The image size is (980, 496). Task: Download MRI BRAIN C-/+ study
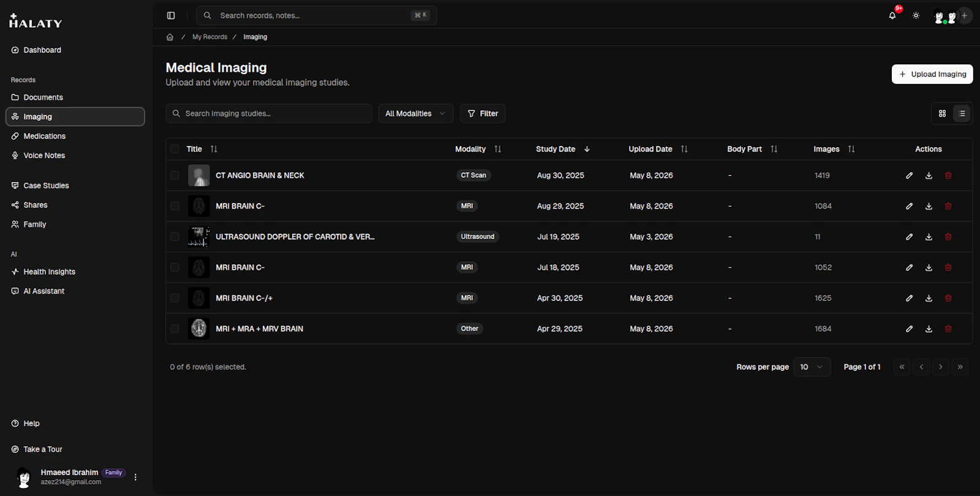(x=929, y=298)
